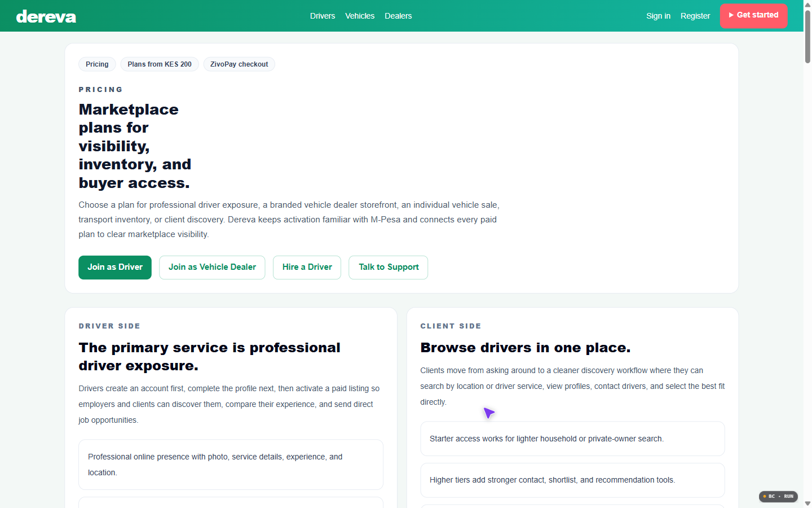Click the "DRIVER SIDE" label
The height and width of the screenshot is (508, 812).
[x=109, y=326]
